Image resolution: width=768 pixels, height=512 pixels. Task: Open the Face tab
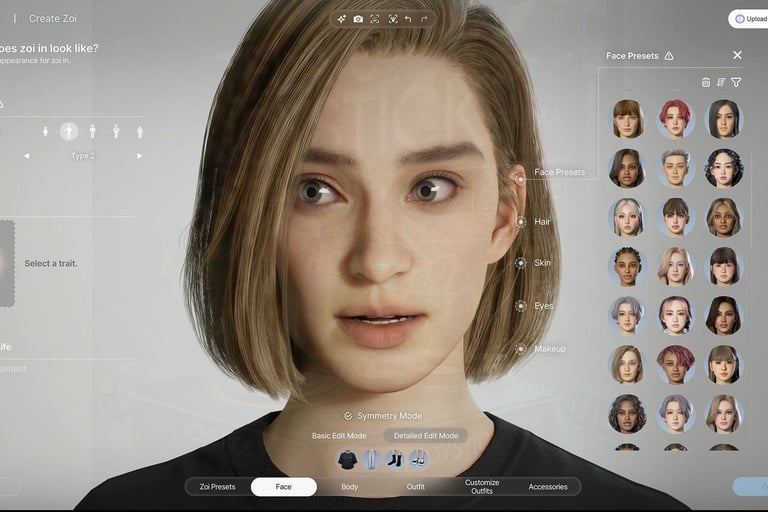click(284, 487)
